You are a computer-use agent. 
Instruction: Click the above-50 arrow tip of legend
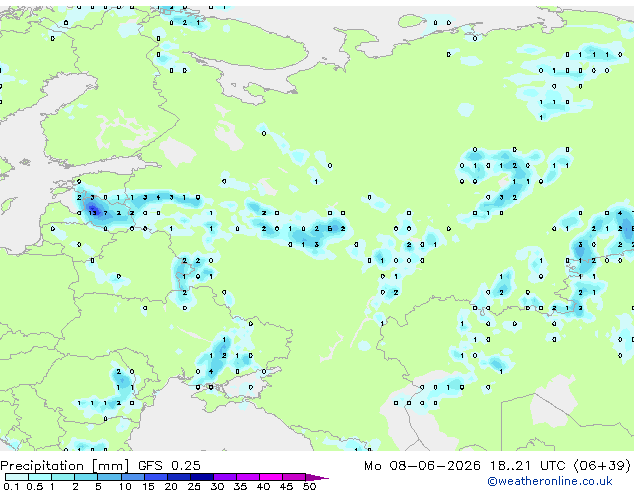tap(317, 477)
